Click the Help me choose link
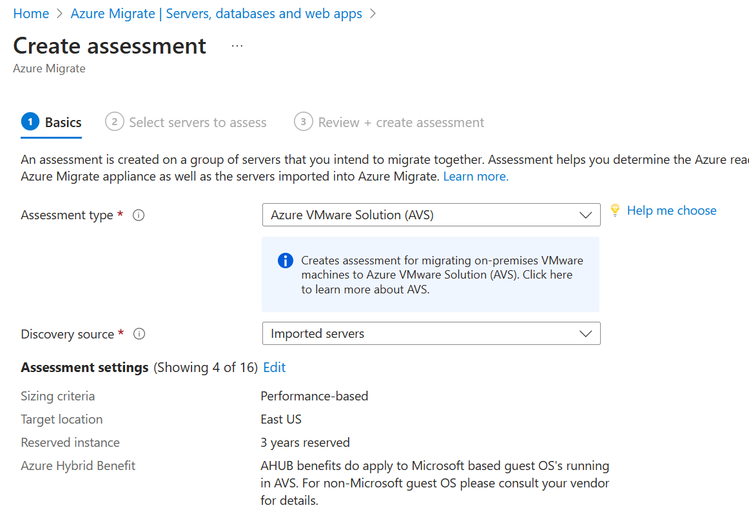Screen dimensions: 749x532 [x=671, y=210]
